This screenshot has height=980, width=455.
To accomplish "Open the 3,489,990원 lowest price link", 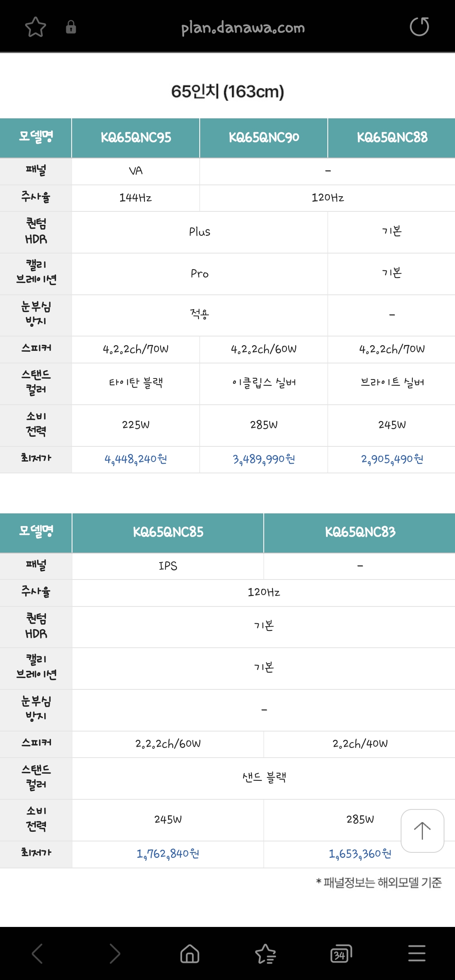I will [264, 459].
